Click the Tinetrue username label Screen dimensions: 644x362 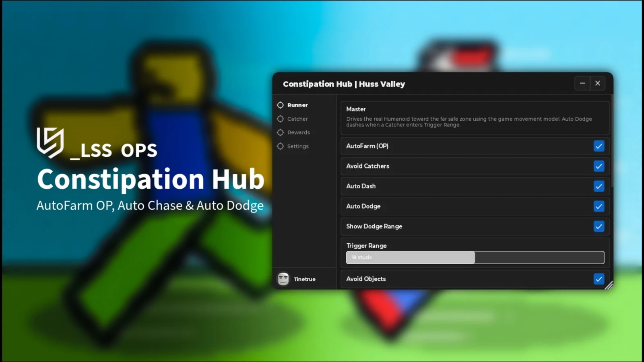tap(305, 279)
